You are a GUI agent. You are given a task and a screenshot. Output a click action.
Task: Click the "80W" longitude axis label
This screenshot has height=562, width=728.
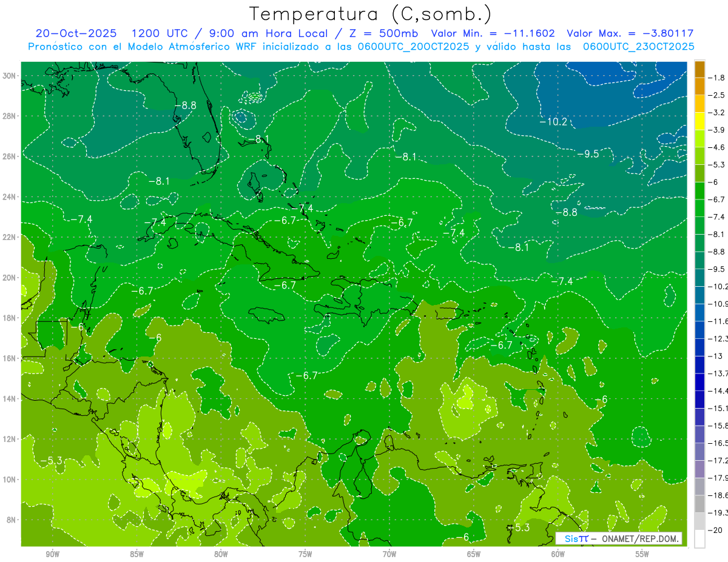pyautogui.click(x=221, y=554)
